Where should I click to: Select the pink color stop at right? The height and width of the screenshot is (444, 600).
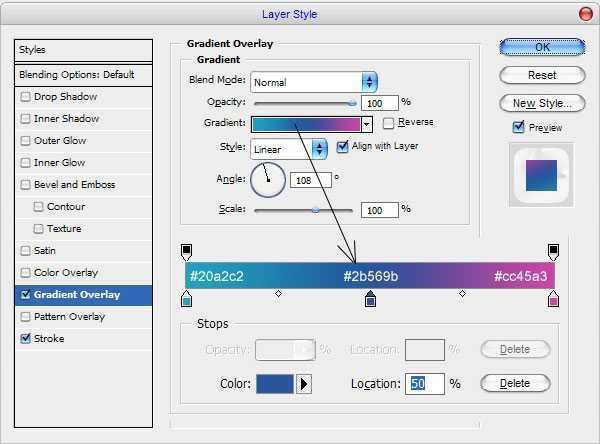(x=553, y=298)
